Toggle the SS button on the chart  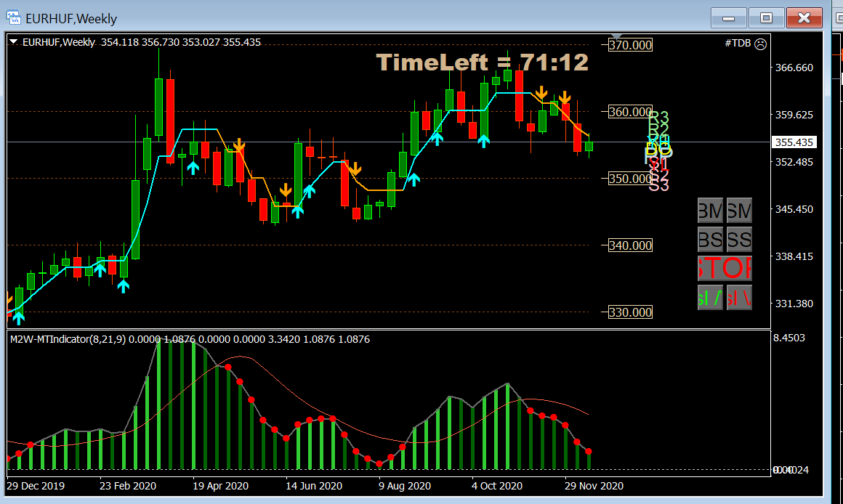(739, 239)
